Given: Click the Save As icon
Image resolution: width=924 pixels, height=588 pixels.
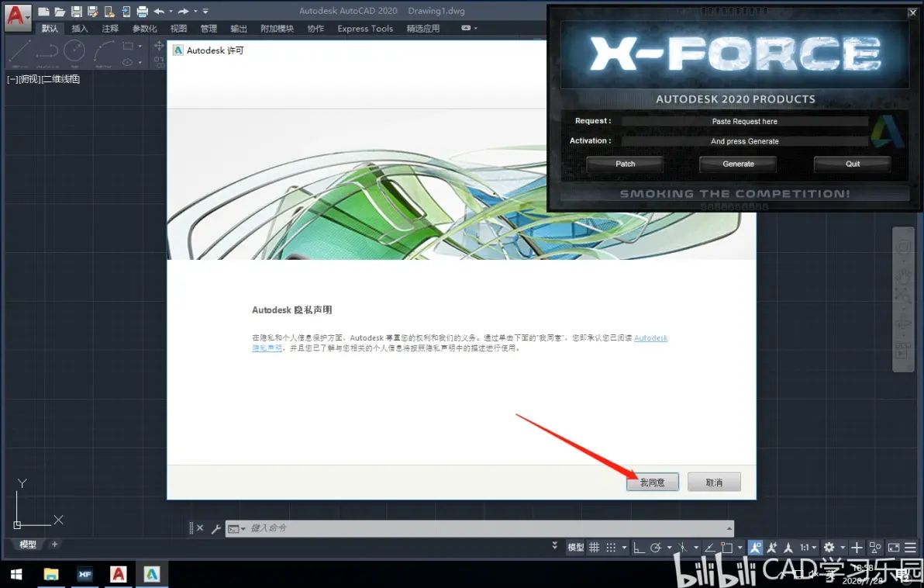Looking at the screenshot, I should [92, 11].
